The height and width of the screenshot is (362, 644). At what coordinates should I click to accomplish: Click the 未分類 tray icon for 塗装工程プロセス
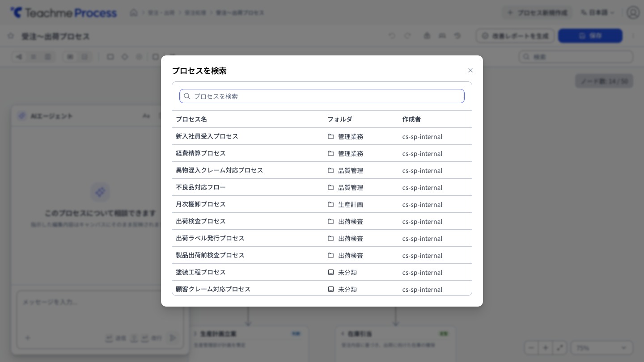331,272
